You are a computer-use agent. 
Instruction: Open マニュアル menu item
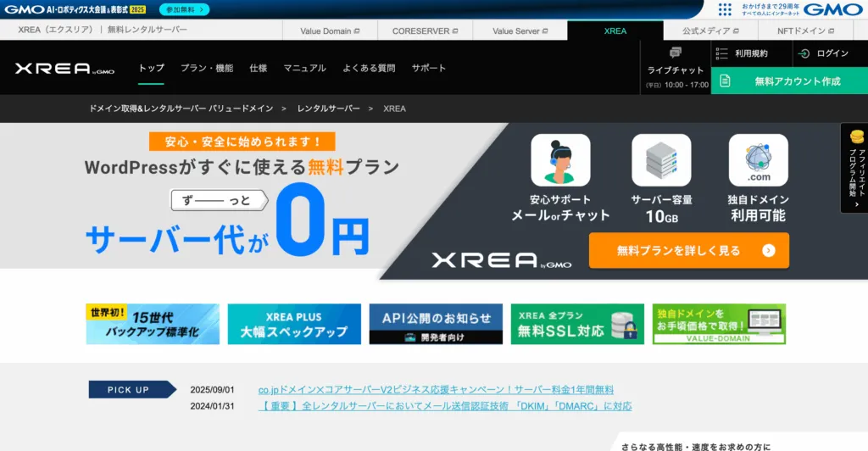(304, 68)
